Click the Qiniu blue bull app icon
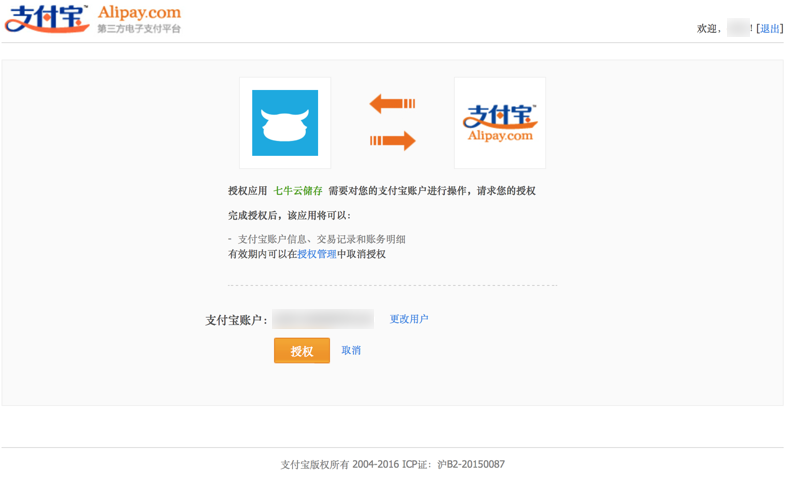Screen dimensions: 800x482 click(285, 123)
